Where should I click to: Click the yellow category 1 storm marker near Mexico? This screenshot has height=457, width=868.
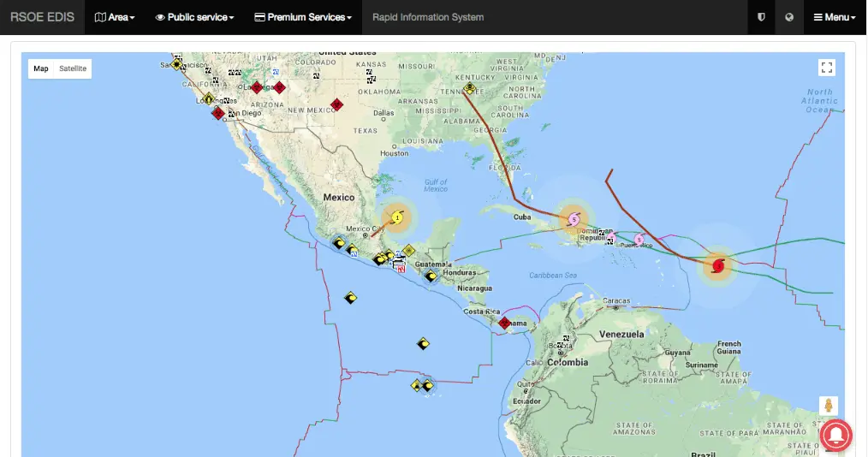[397, 217]
